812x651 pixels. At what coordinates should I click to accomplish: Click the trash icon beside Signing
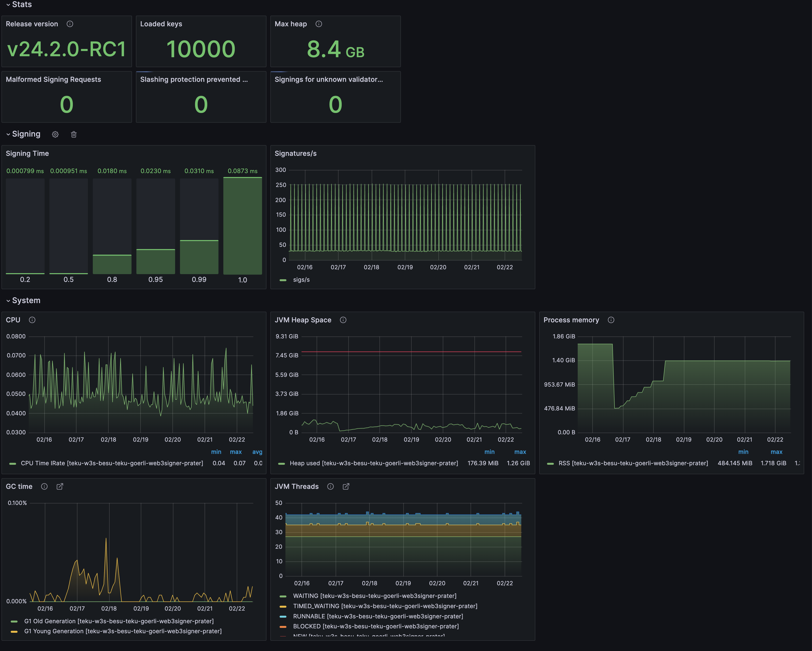(74, 134)
